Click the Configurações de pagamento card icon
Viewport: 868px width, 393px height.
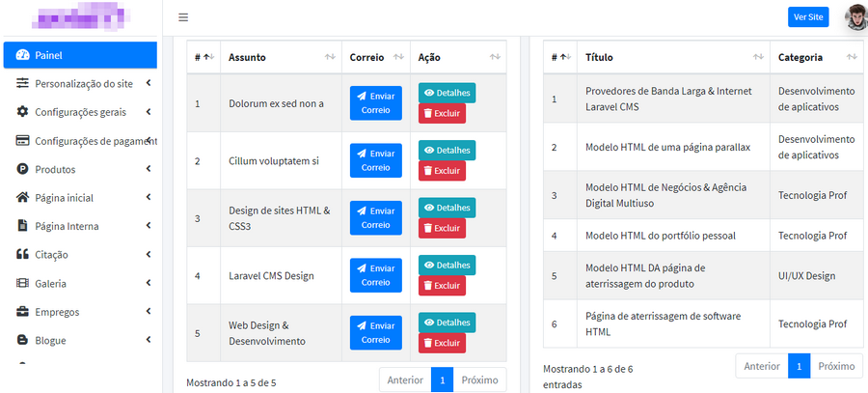22,140
